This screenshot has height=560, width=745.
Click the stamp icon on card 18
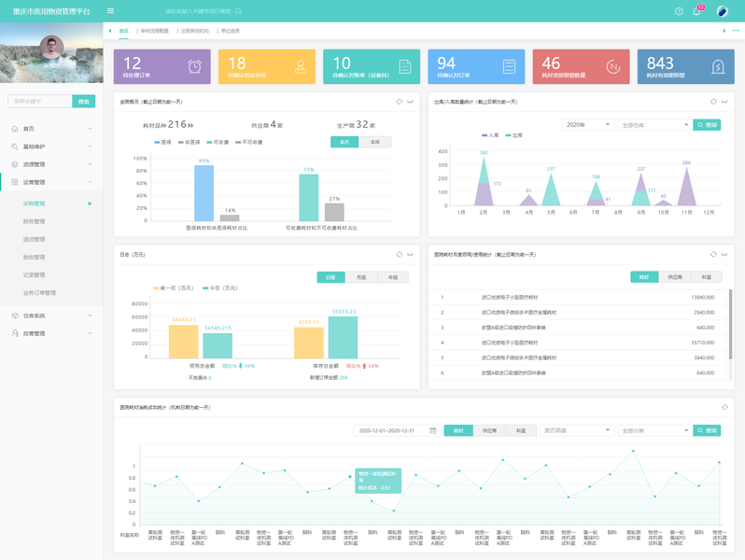coord(301,66)
